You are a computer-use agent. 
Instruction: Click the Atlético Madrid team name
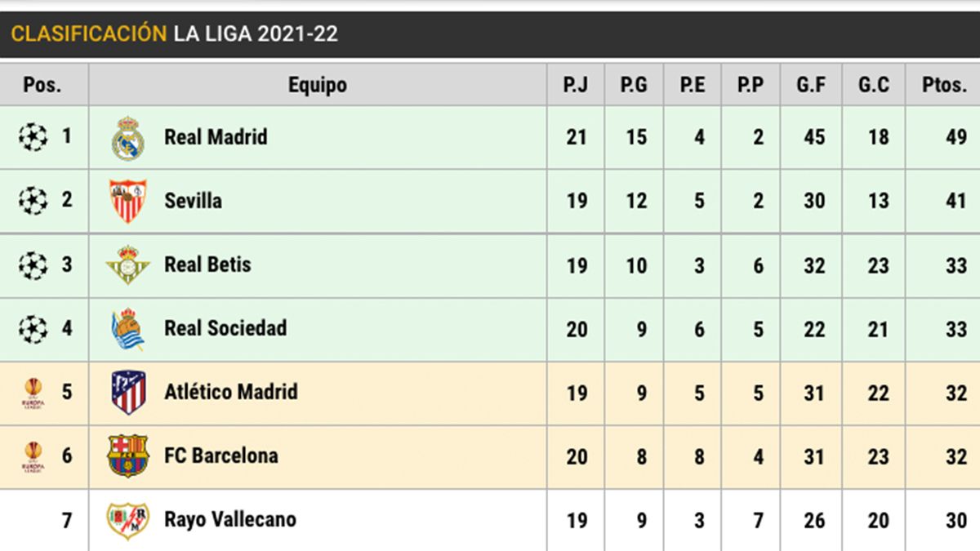(x=231, y=392)
